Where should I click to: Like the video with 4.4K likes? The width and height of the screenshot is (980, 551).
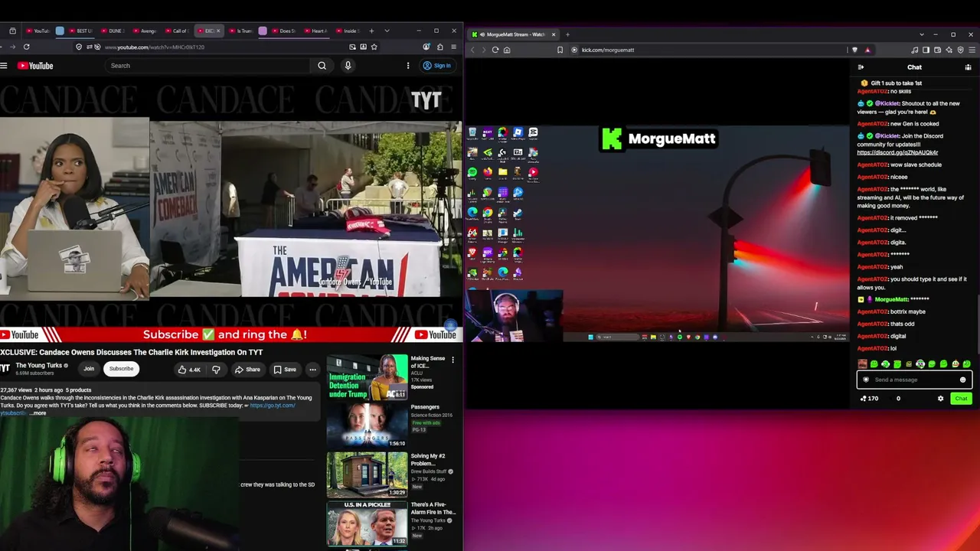[x=188, y=370]
